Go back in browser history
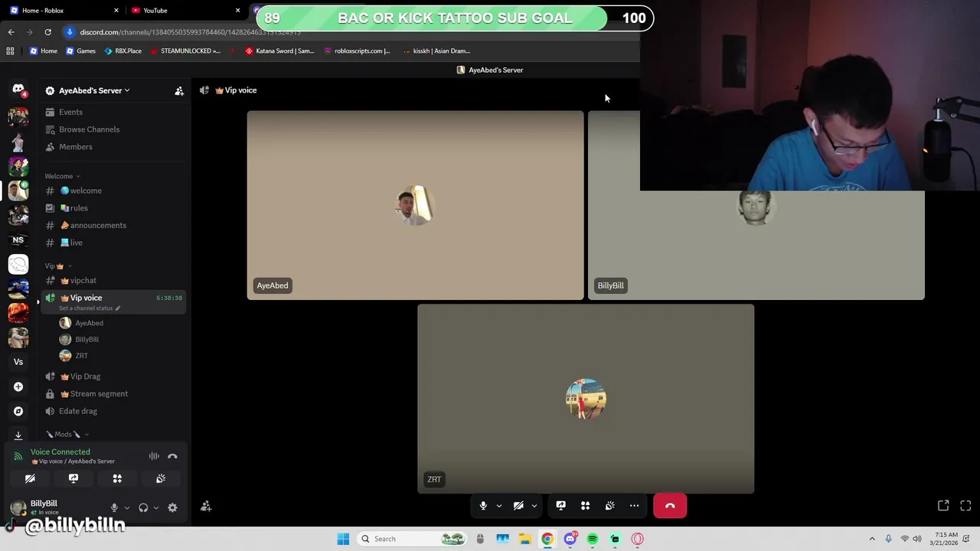The image size is (980, 551). point(11,32)
